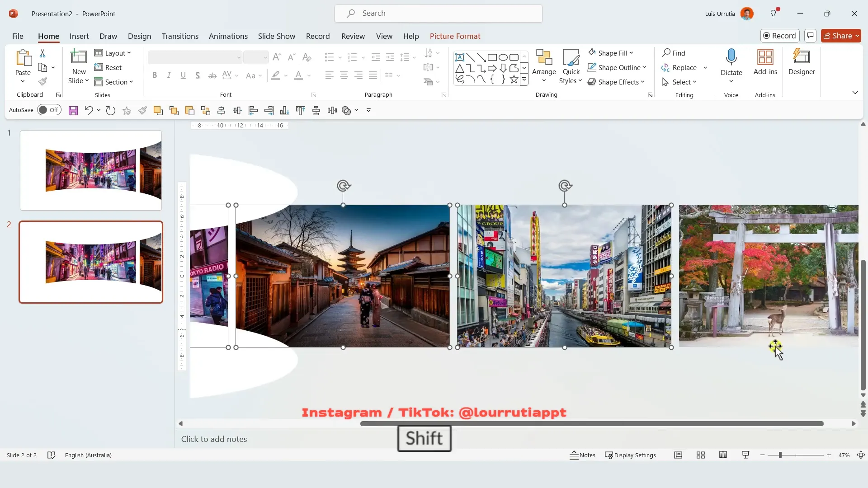Click Merge Shapes icon in Quick Access
Image resolution: width=868 pixels, height=488 pixels.
[346, 110]
